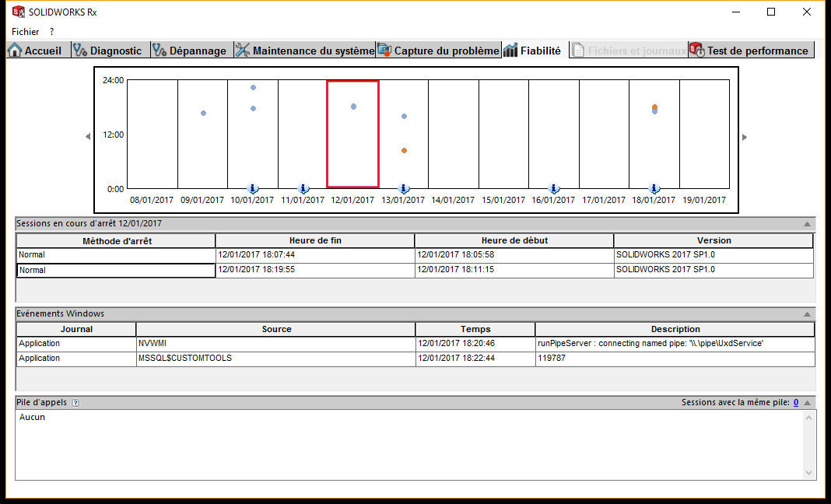Select Maintenance du système tab

pos(304,51)
